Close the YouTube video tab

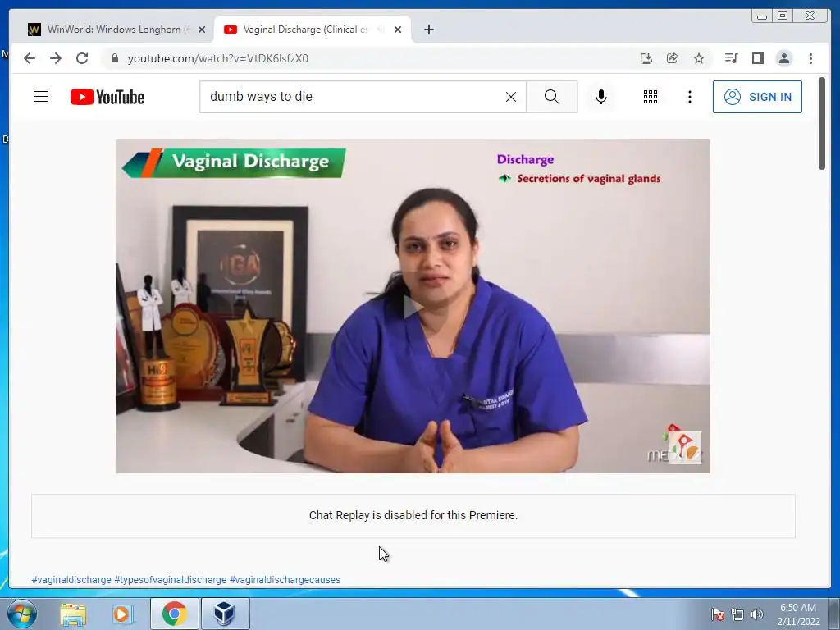pyautogui.click(x=398, y=30)
